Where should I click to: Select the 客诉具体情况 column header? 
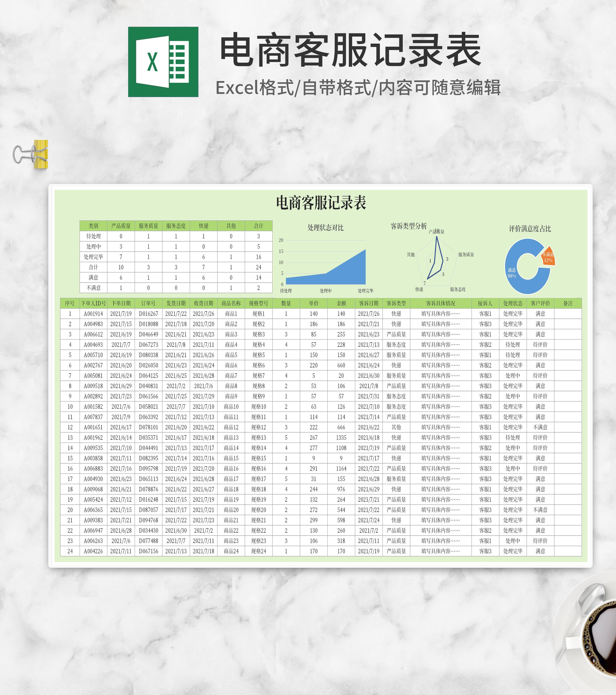click(440, 303)
